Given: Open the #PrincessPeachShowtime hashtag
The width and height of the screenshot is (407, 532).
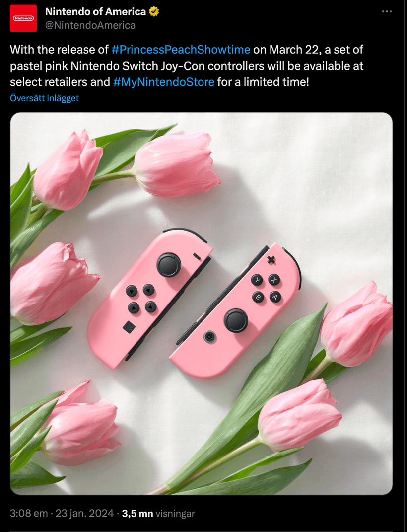Looking at the screenshot, I should tap(181, 50).
